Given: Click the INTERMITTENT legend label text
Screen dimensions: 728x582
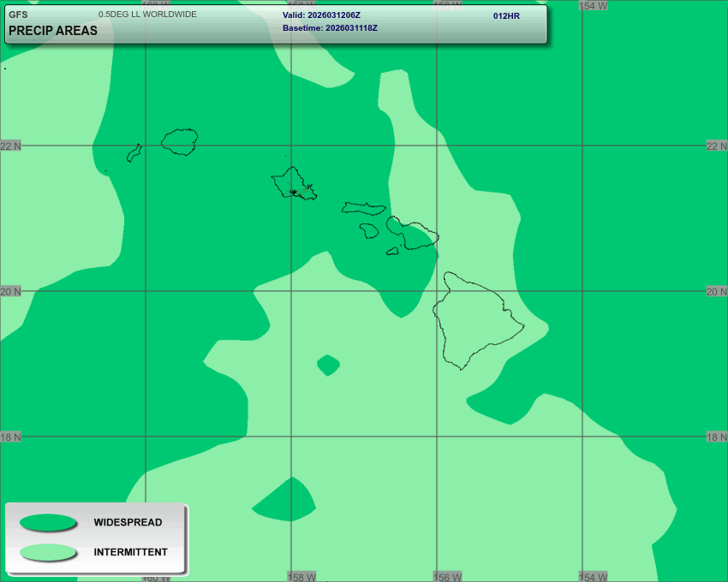Looking at the screenshot, I should [x=130, y=552].
